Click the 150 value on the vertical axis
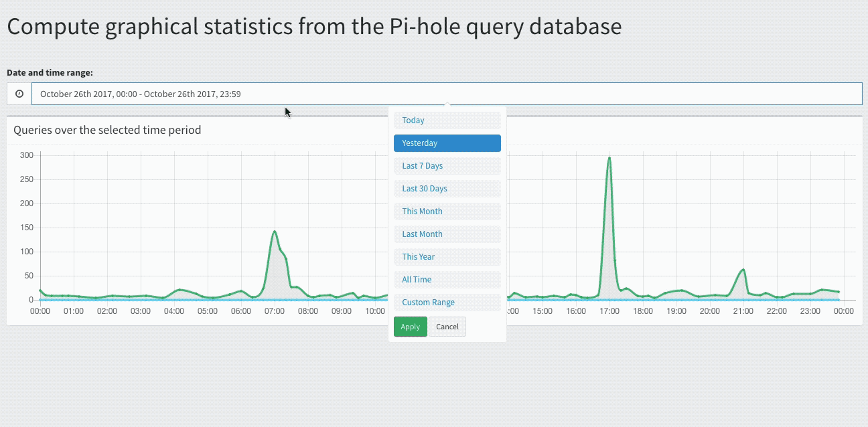This screenshot has height=427, width=868. click(x=27, y=228)
